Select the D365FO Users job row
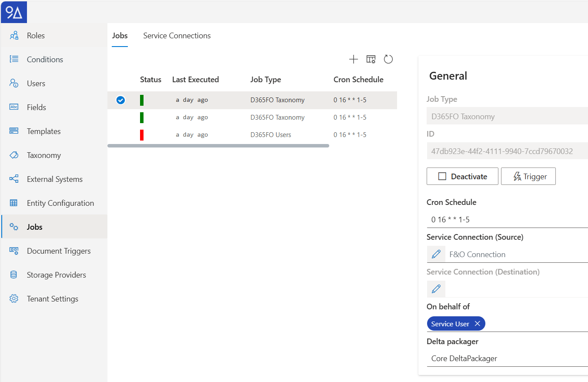588x382 pixels. tap(271, 135)
